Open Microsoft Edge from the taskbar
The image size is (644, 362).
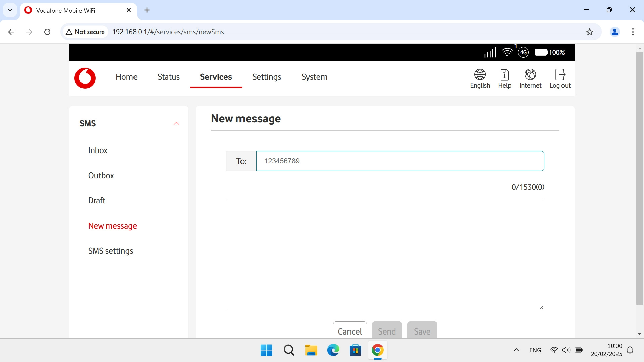[x=333, y=350]
